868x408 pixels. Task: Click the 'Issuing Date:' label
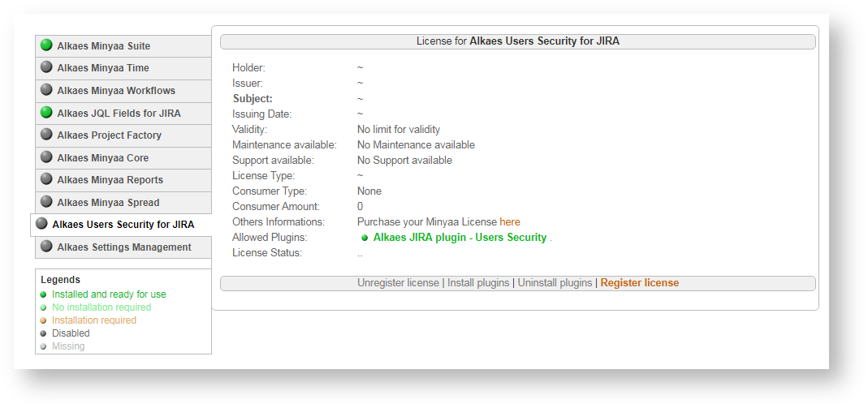[x=261, y=114]
